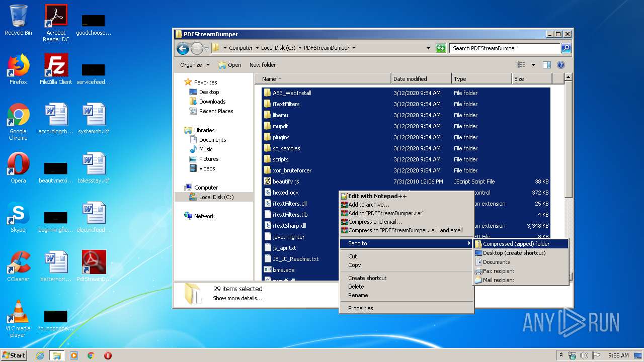Viewport: 644px width, 362px height.
Task: Click the search magnifier icon
Action: pyautogui.click(x=566, y=48)
